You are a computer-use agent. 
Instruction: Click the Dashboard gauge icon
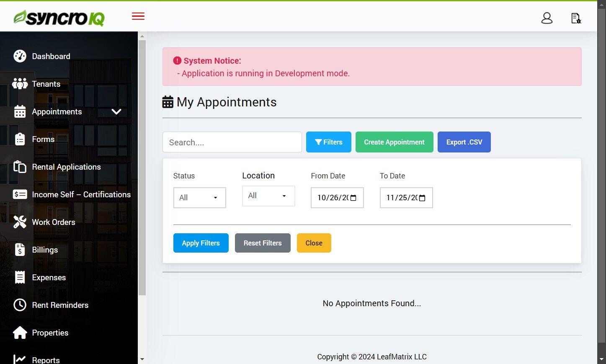pyautogui.click(x=20, y=56)
